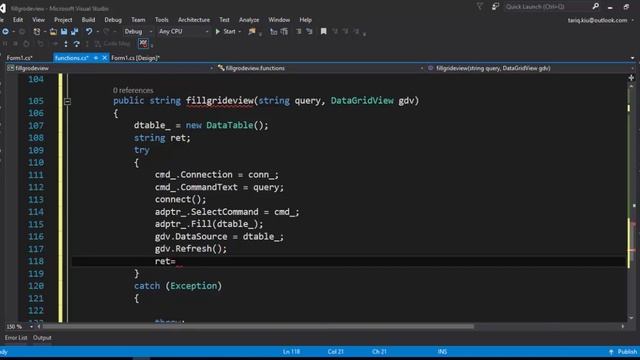Open the Tools menu
This screenshot has width=640, height=360.
click(x=162, y=20)
